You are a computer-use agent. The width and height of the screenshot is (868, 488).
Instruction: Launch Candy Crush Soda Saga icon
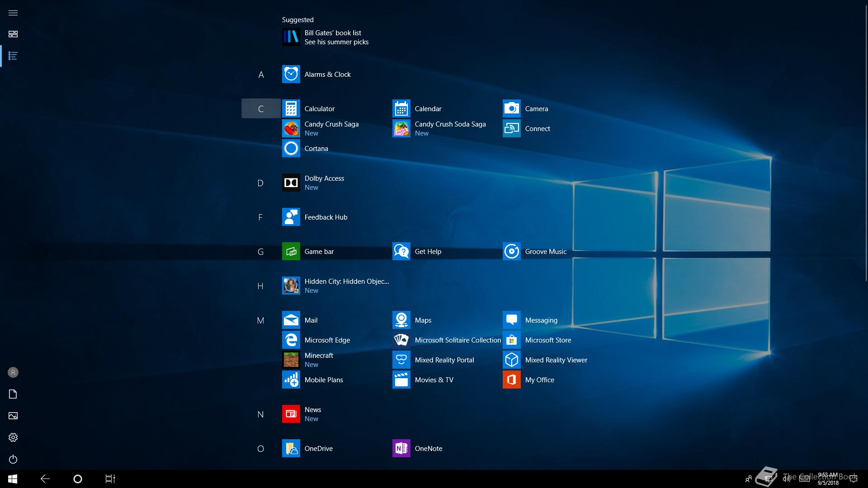(401, 128)
